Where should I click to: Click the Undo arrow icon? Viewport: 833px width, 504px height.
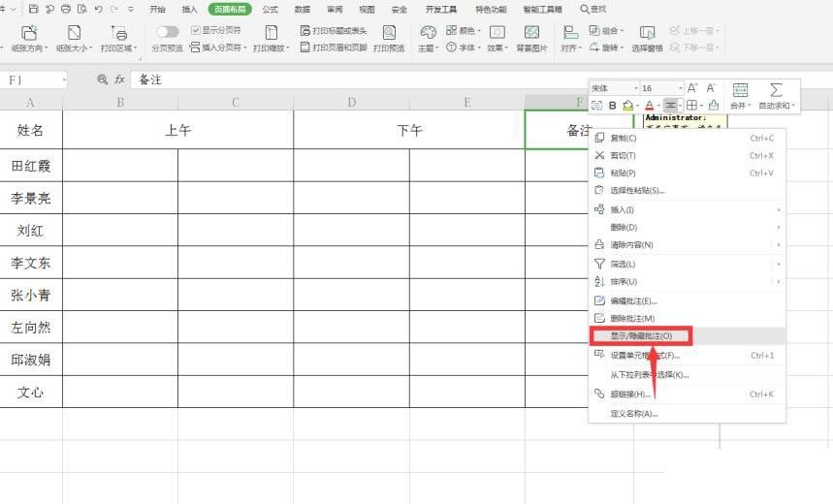[x=99, y=9]
